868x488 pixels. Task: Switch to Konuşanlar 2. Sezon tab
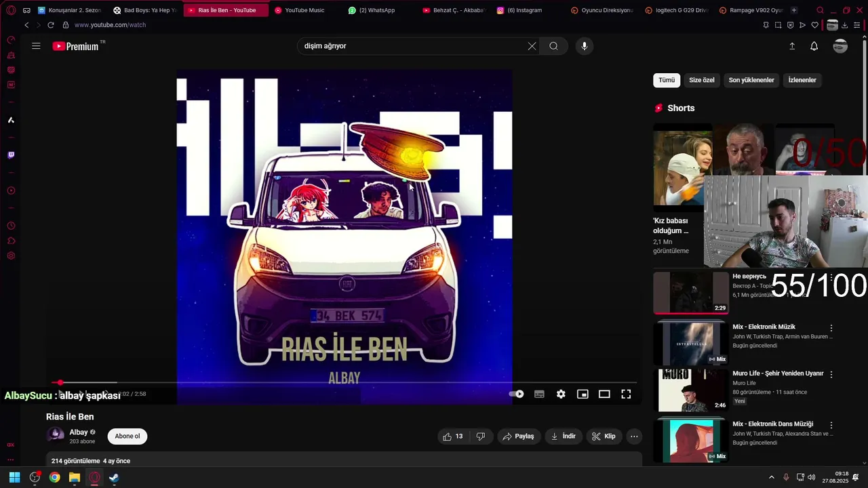[70, 10]
